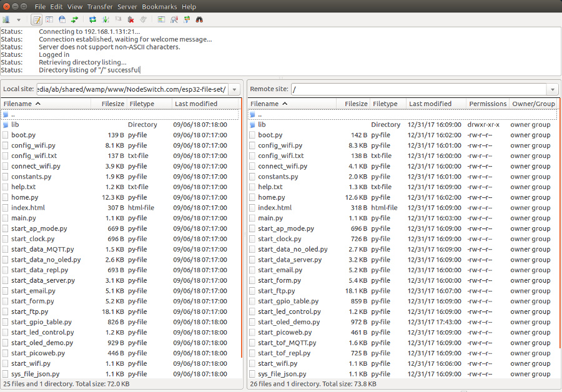Open the Site Manager icon
Screen dimensions: 562x392
point(6,20)
